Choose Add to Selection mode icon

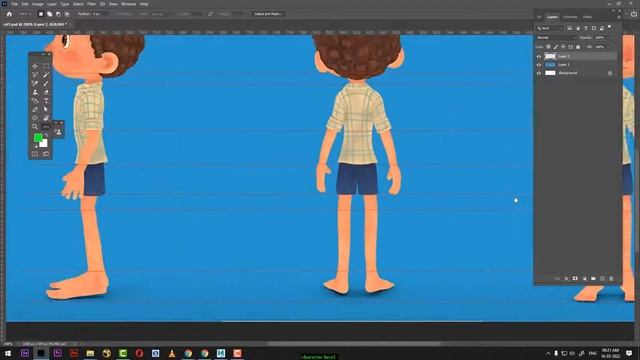click(49, 14)
